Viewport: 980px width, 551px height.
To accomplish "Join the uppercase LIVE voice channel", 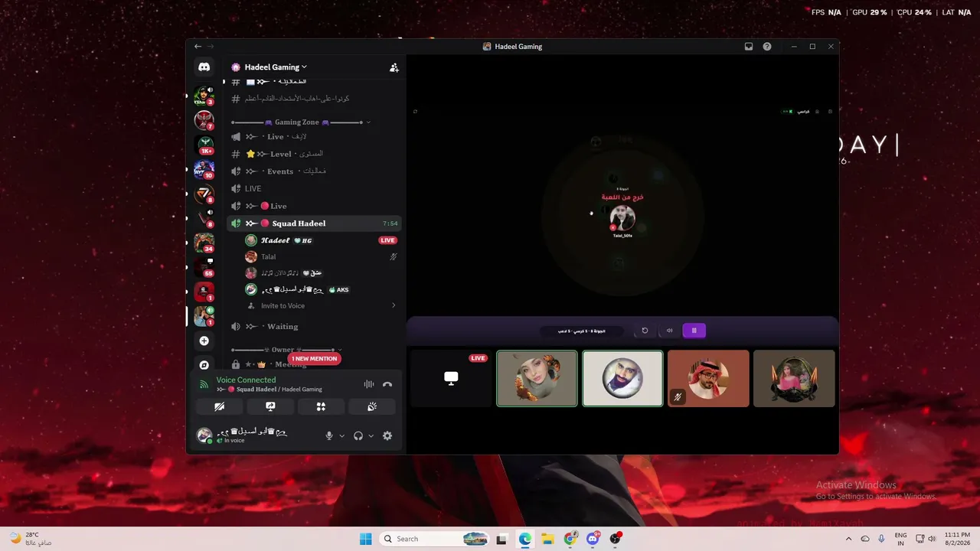I will click(x=315, y=188).
